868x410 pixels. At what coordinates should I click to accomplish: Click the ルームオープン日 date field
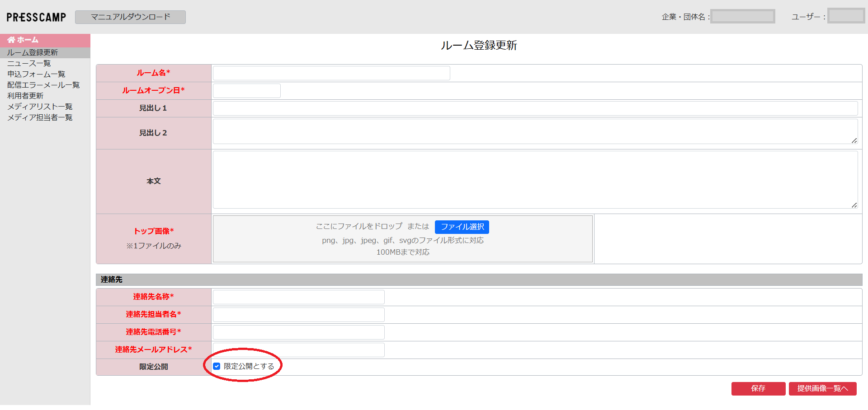pos(247,91)
